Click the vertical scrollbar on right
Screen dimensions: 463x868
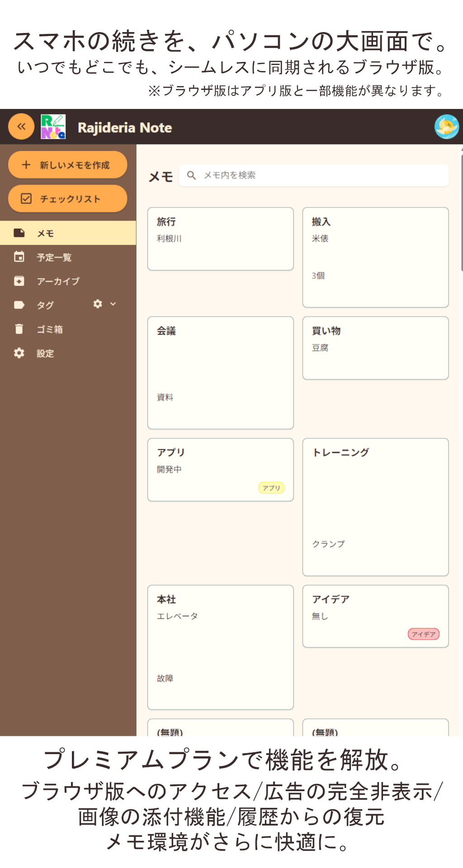coord(461,212)
